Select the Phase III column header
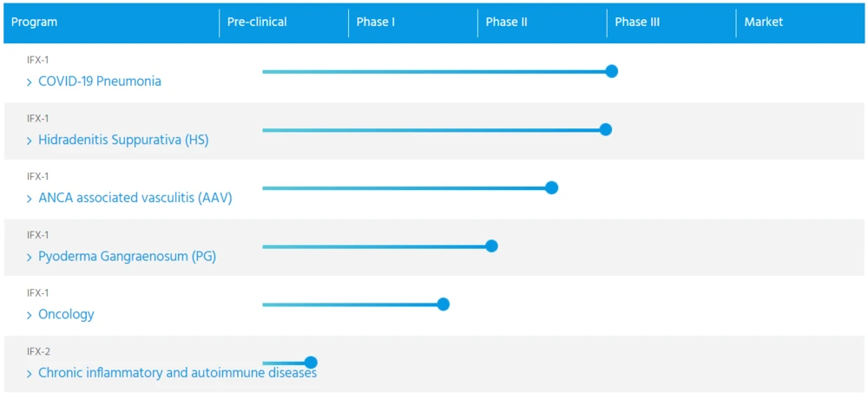Viewport: 868px width, 399px height. click(637, 23)
